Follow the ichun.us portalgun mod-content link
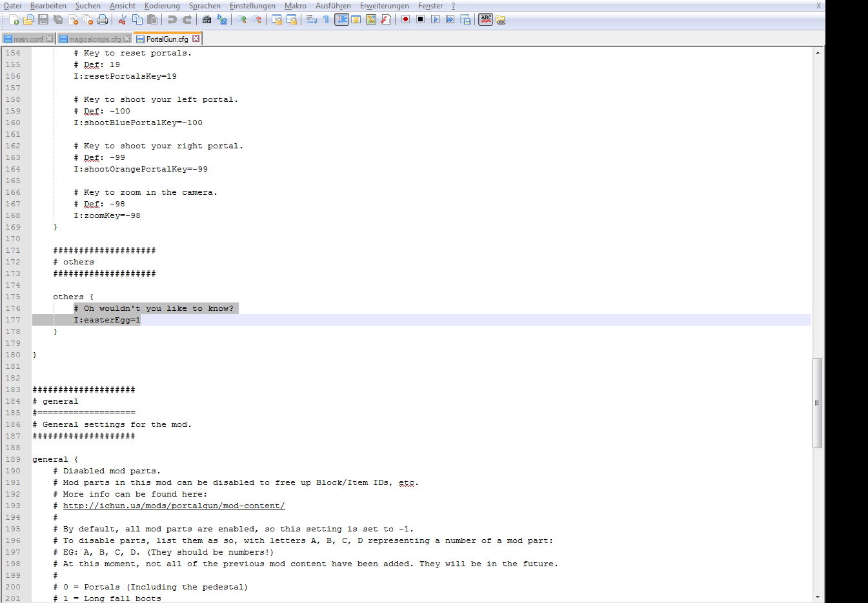 click(174, 506)
